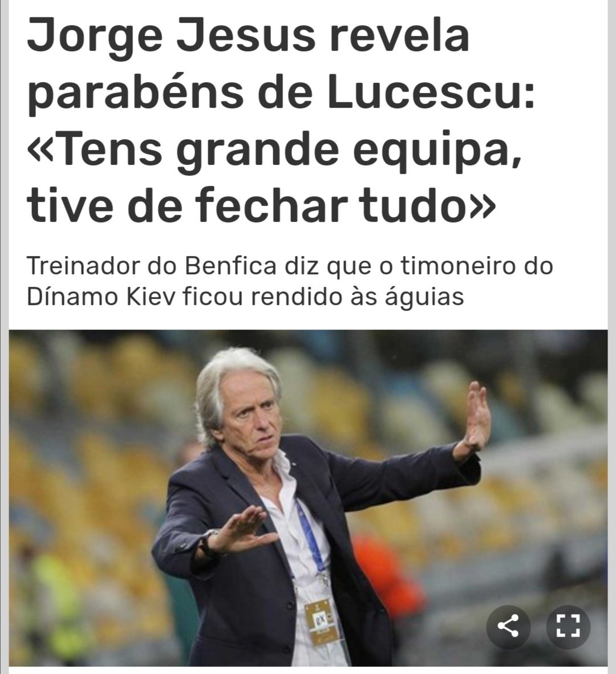Click the accreditation badge on the lanyard

[320, 622]
